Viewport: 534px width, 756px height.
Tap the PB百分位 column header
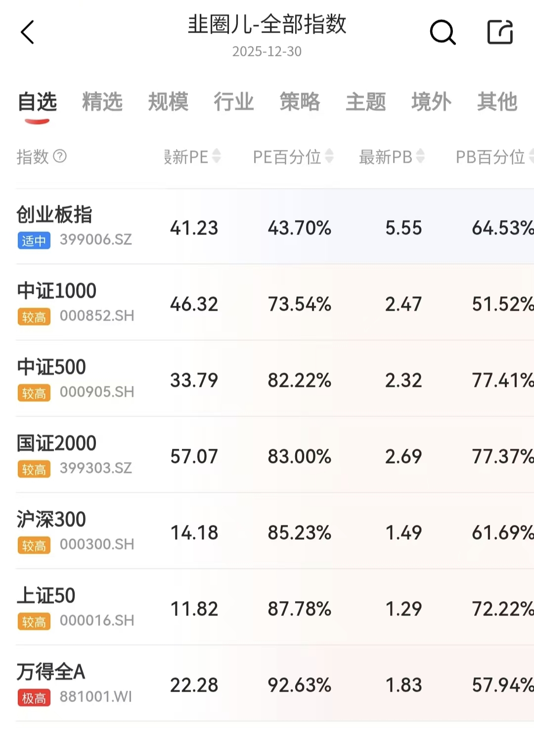pyautogui.click(x=490, y=157)
